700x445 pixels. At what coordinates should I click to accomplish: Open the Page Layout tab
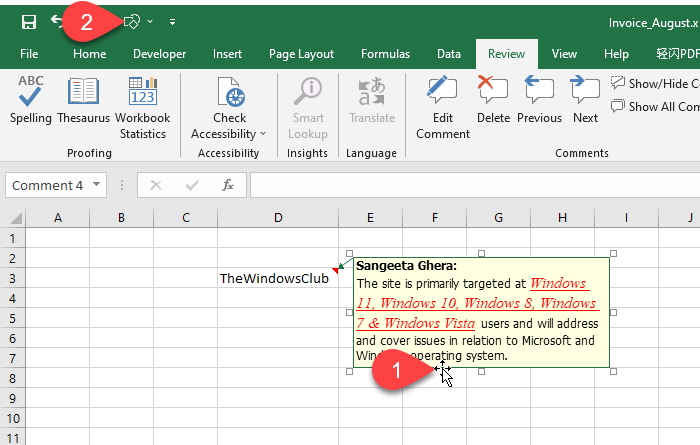point(300,54)
